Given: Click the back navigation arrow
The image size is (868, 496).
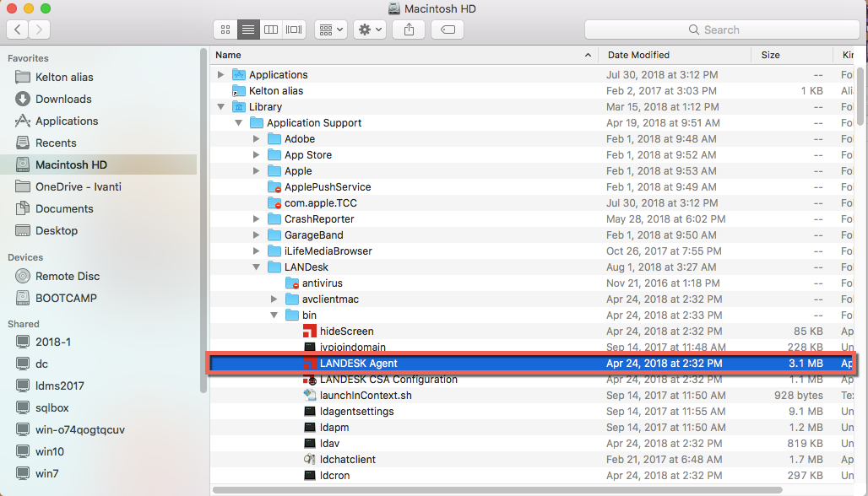Looking at the screenshot, I should click(x=17, y=29).
